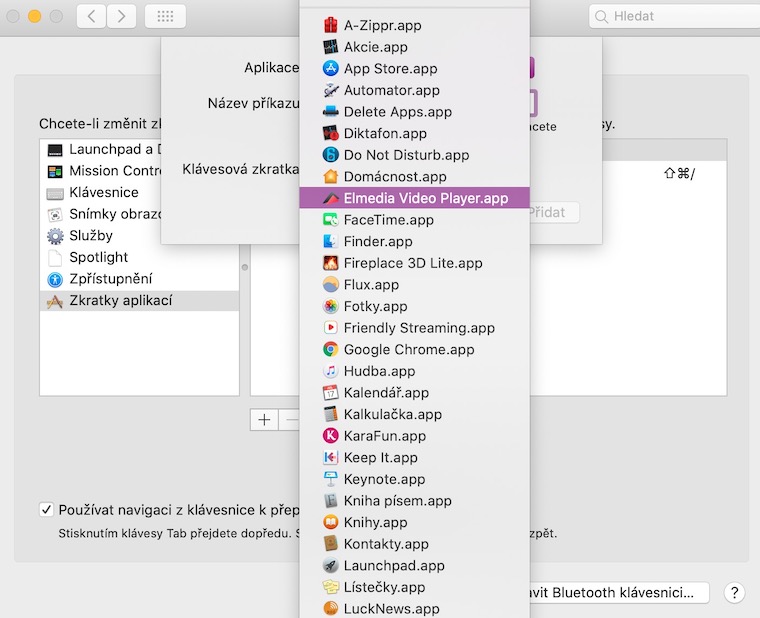
Task: Click the FaceTime.app icon
Action: [x=331, y=220]
